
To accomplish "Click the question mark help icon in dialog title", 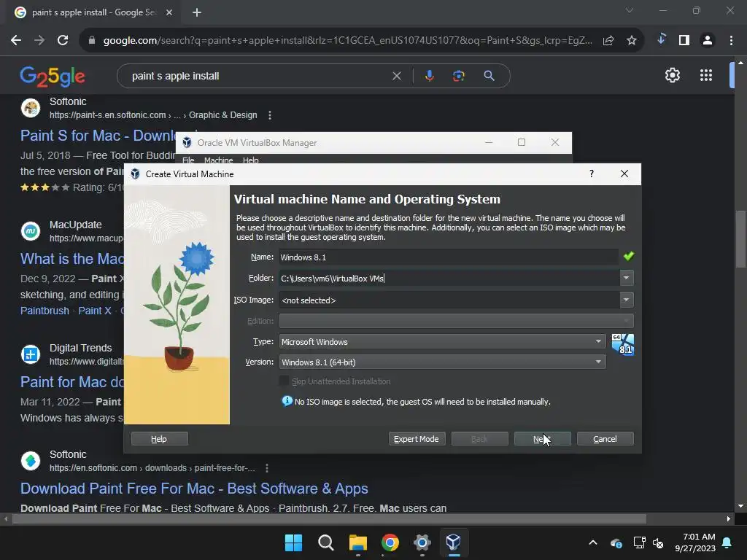I will [x=592, y=174].
